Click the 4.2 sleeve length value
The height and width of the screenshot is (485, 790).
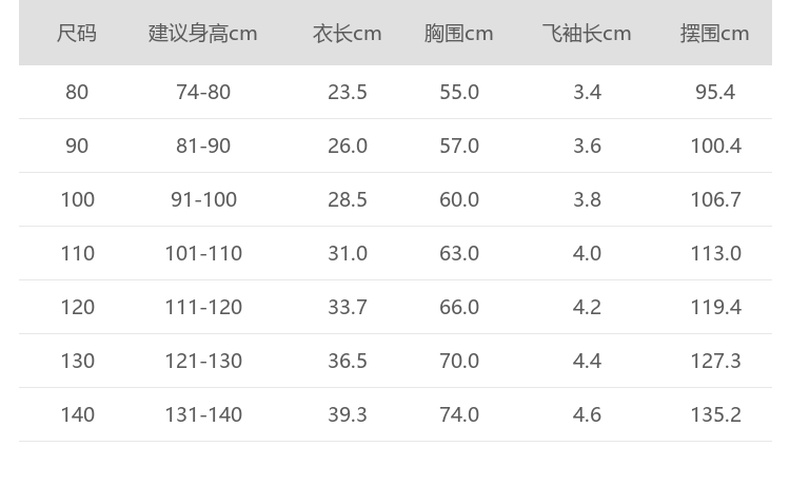point(587,307)
